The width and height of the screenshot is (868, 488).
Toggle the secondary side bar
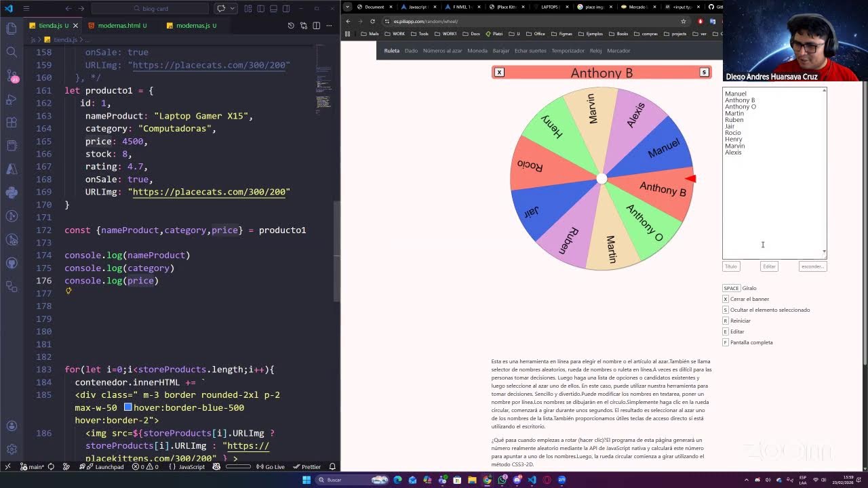[x=286, y=8]
